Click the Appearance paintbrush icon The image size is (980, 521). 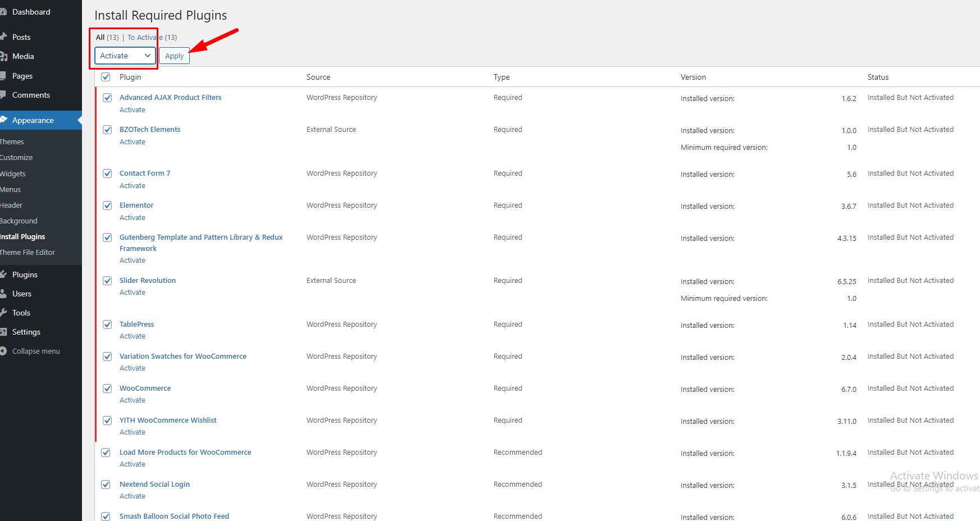3,120
